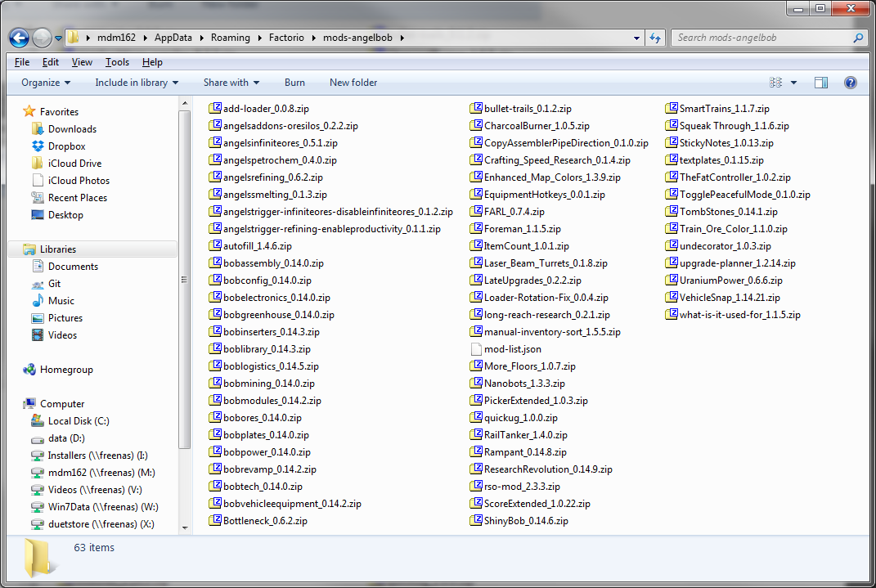Click the Burn button
This screenshot has width=876, height=588.
point(294,83)
